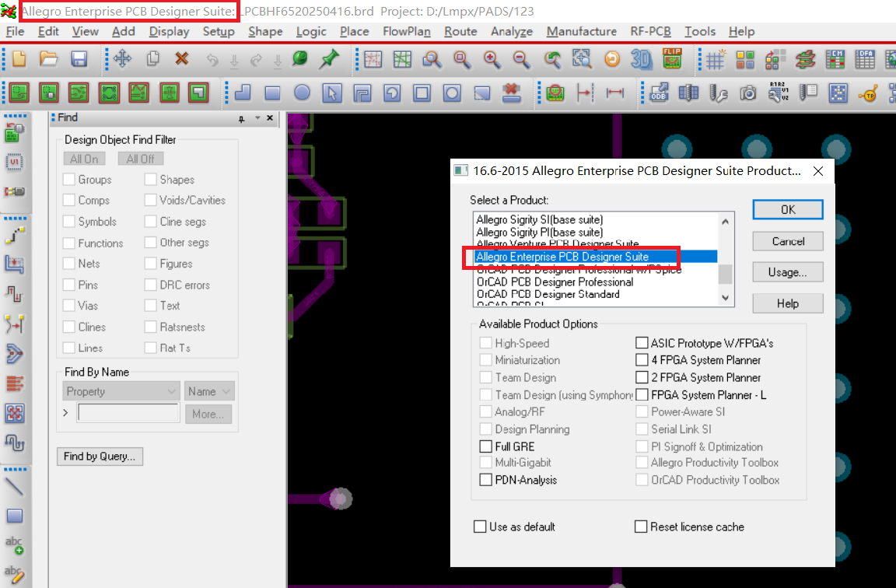Click the DFA table icon
The image size is (896, 588).
point(865,59)
